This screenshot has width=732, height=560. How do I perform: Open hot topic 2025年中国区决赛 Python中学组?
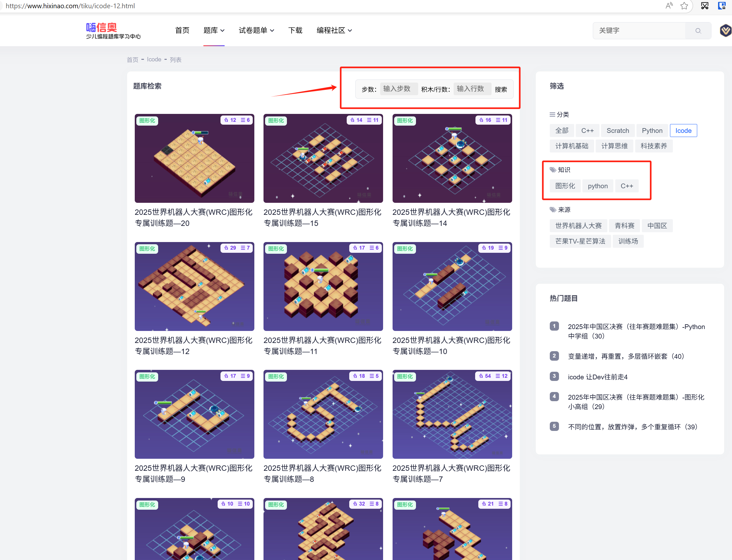coord(636,331)
